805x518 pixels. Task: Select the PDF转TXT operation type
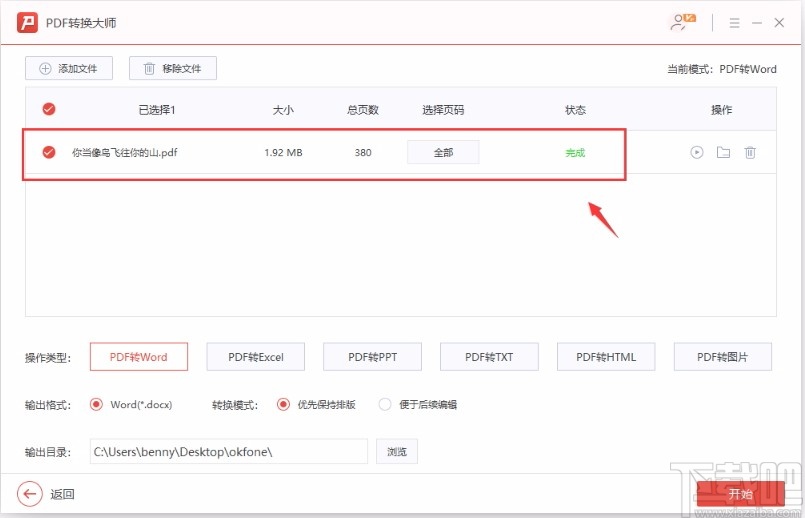pyautogui.click(x=489, y=357)
